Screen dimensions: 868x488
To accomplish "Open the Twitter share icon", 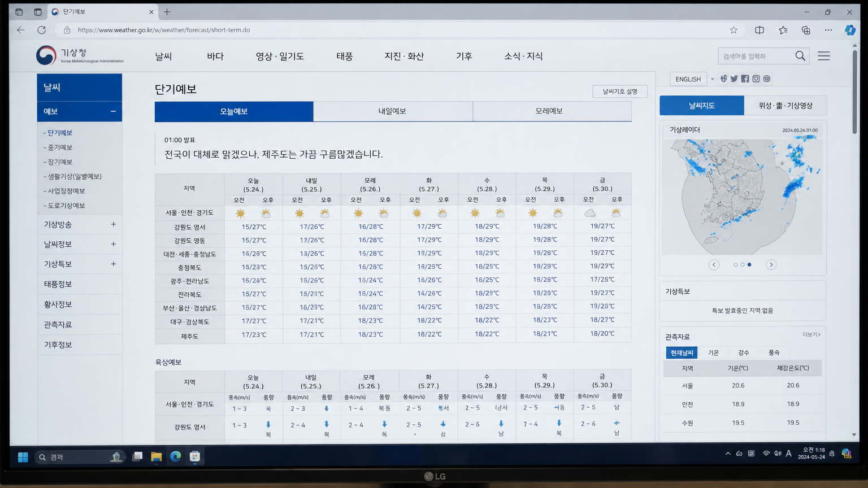I will 734,79.
